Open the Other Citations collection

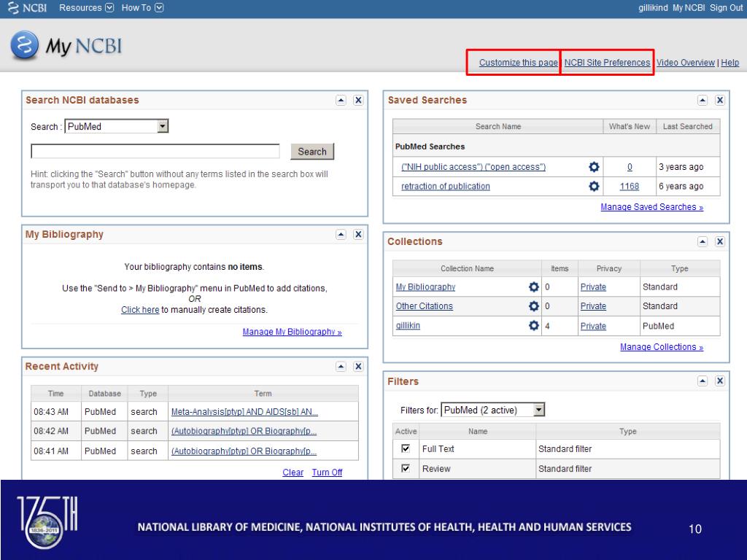[424, 306]
